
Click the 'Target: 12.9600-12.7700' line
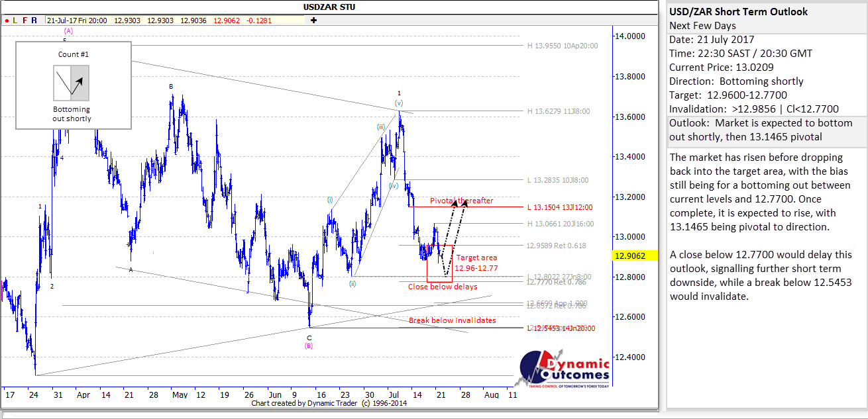(728, 95)
